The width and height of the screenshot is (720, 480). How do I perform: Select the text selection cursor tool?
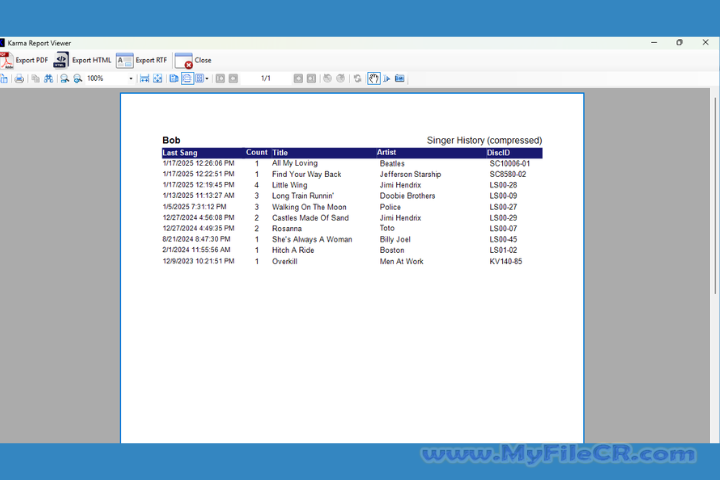click(387, 79)
